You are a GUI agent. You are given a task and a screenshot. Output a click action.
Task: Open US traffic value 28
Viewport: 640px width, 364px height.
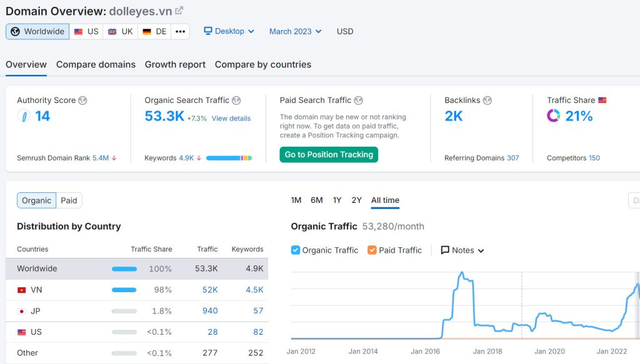pos(212,332)
